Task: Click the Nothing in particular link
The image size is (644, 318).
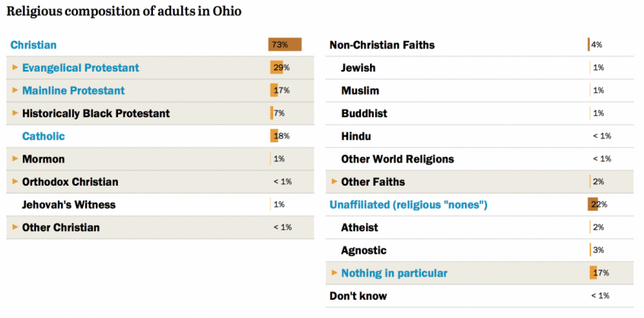Action: (x=394, y=273)
